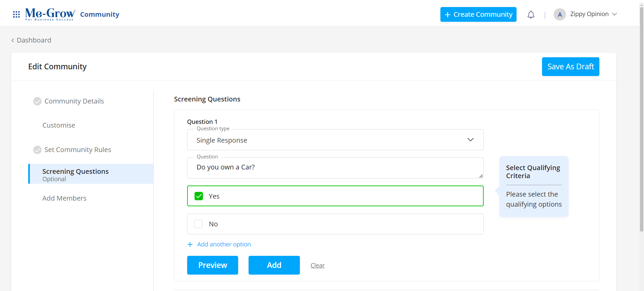The width and height of the screenshot is (644, 291).
Task: Click the plus icon for adding option
Action: pos(190,244)
